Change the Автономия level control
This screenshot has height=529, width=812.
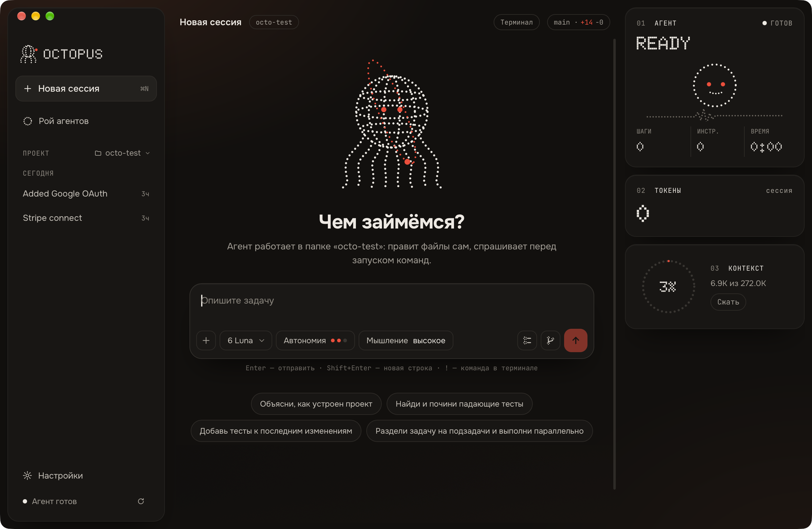[x=315, y=340]
